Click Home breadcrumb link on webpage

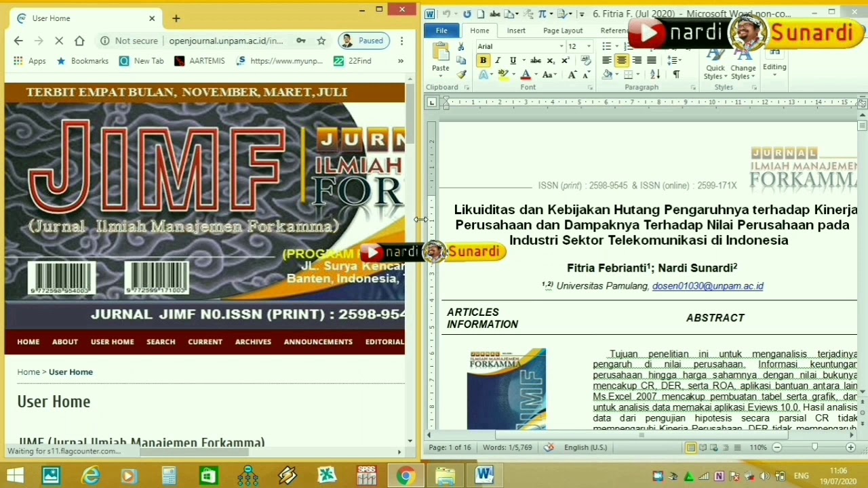click(28, 372)
